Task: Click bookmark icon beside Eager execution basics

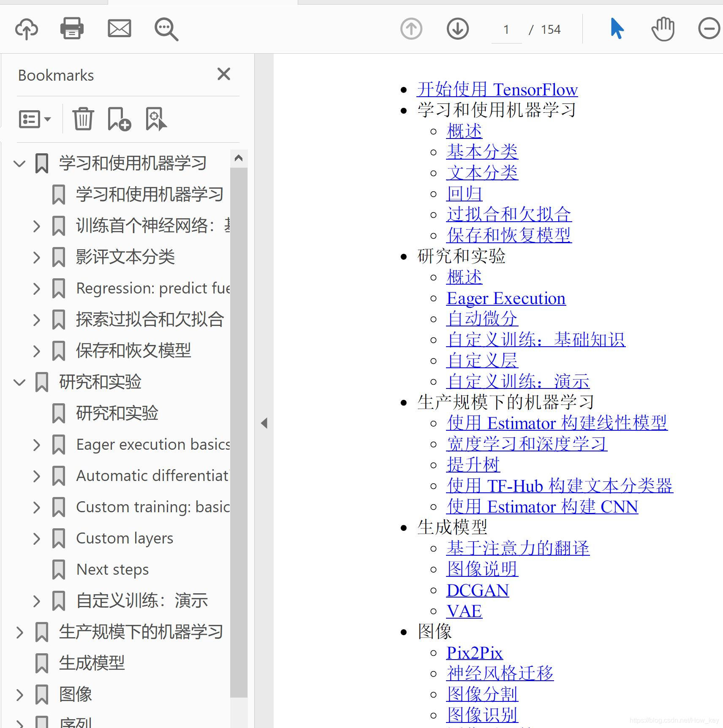Action: (x=58, y=445)
